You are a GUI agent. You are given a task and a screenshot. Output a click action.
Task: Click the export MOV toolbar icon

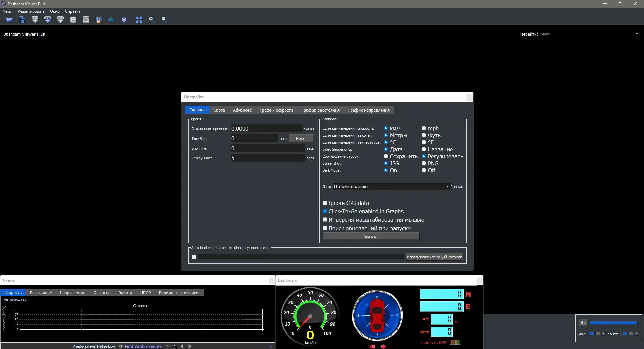[60, 20]
